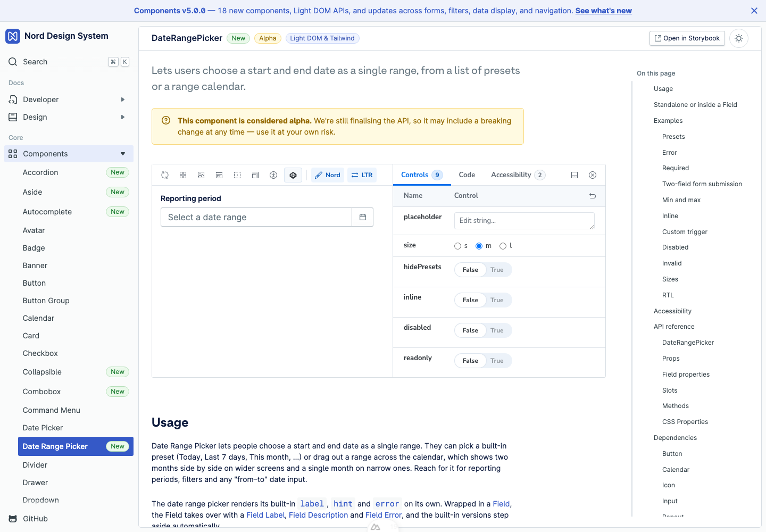
Task: Open the Field Error link
Action: (384, 515)
